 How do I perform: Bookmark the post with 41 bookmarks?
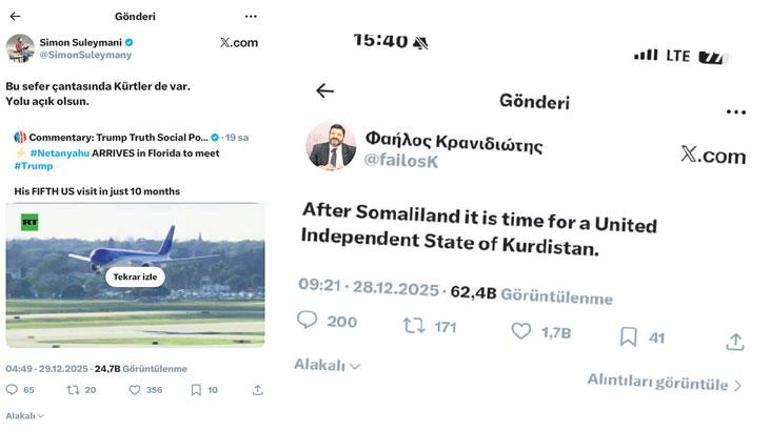[628, 336]
